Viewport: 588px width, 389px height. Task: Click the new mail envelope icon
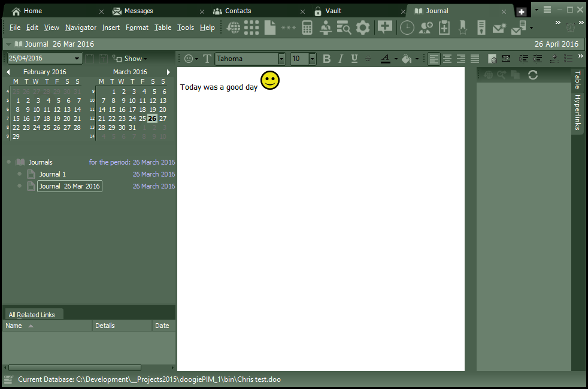click(499, 28)
